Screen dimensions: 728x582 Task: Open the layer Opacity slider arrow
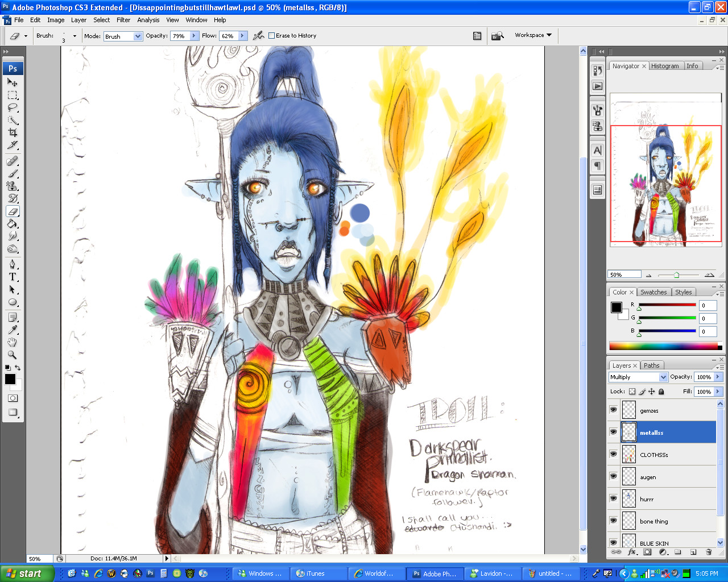click(x=718, y=377)
